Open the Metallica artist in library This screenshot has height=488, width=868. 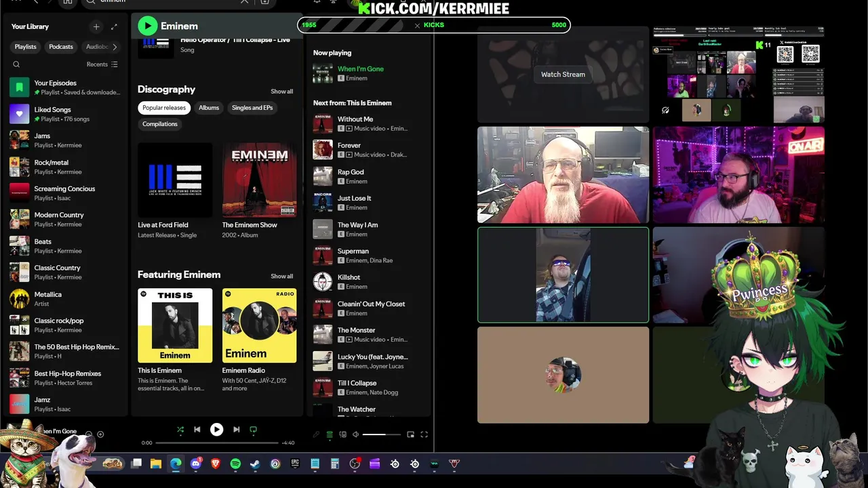click(x=66, y=299)
